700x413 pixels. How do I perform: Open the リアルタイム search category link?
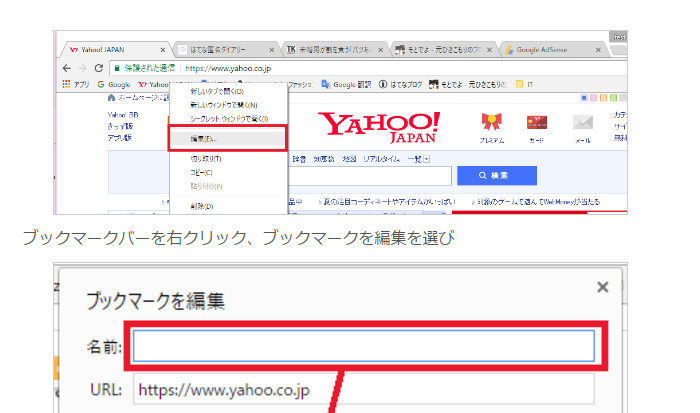click(381, 159)
